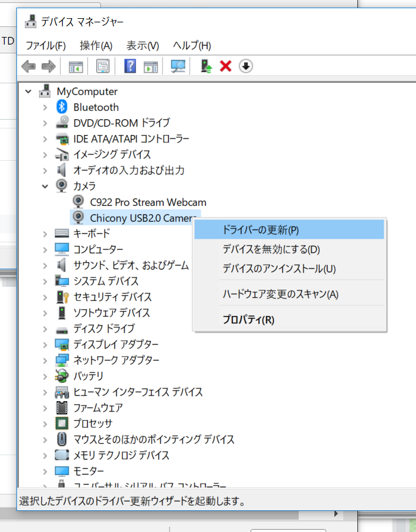Viewport: 416px width, 532px height.
Task: Expand the IDE ATA/ATAPI コントローラー category
Action: coord(45,139)
